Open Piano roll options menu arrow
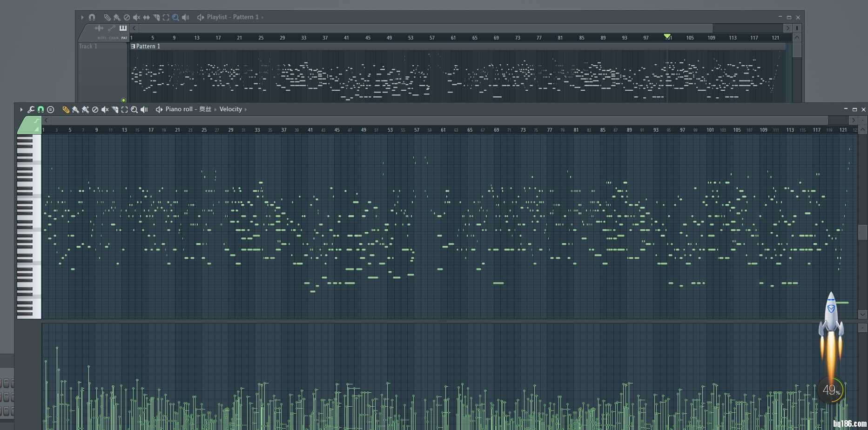 point(21,109)
